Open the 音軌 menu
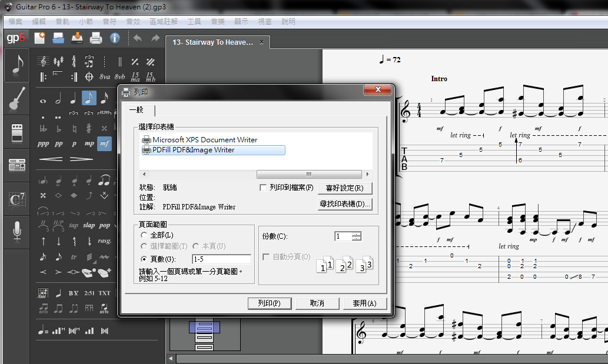This screenshot has height=364, width=608. pyautogui.click(x=62, y=22)
